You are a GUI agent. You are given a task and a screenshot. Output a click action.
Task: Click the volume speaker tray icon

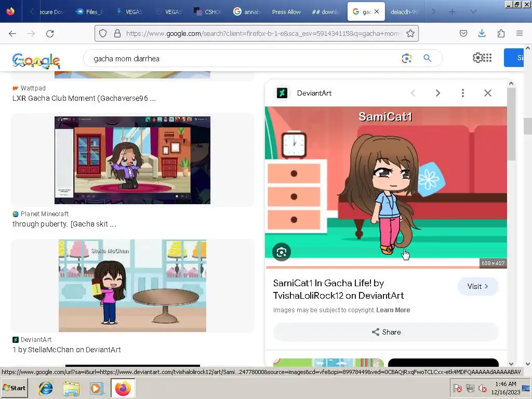click(x=482, y=388)
